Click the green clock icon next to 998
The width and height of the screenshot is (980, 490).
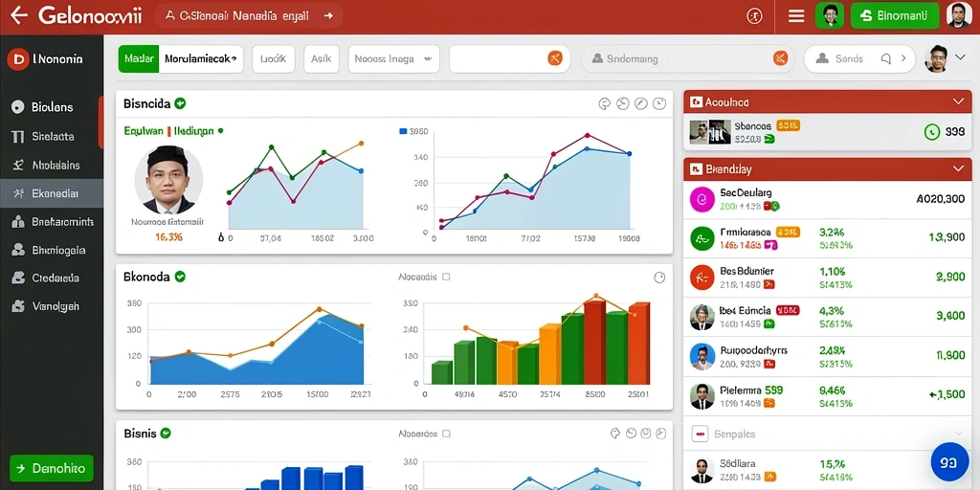[932, 131]
